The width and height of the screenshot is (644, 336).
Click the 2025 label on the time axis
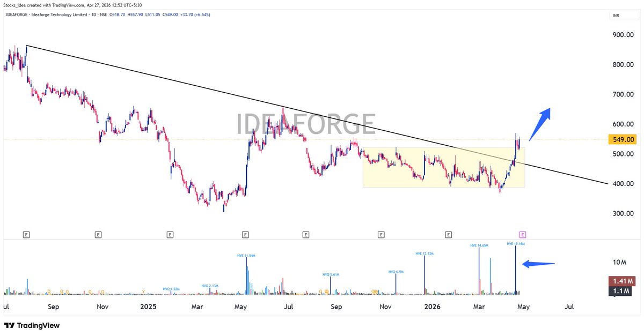(x=148, y=307)
